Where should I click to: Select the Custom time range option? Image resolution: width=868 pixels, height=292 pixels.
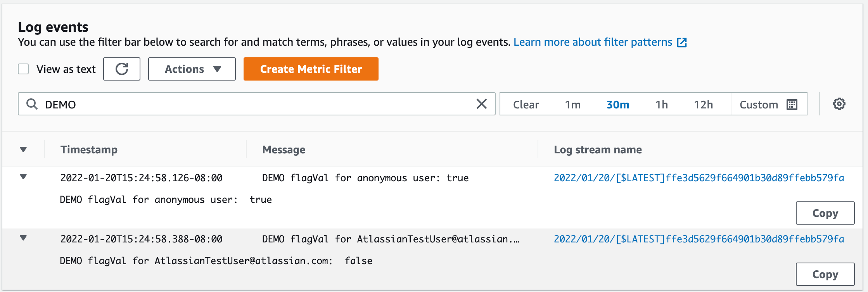[x=758, y=104]
